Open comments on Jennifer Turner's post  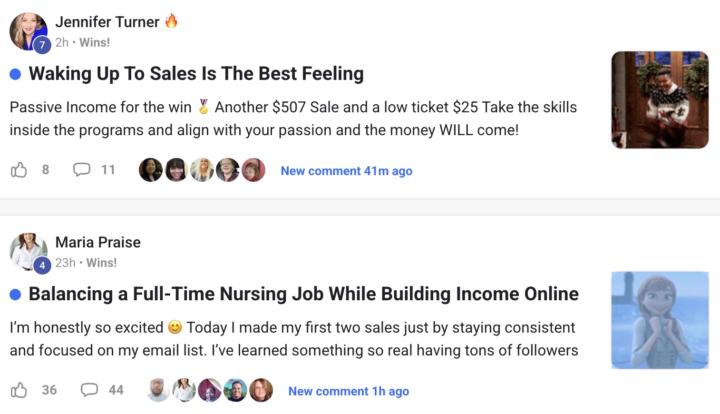(82, 170)
